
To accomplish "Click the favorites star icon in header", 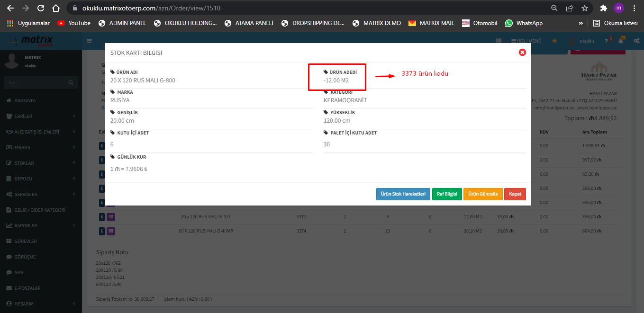I will [x=554, y=41].
